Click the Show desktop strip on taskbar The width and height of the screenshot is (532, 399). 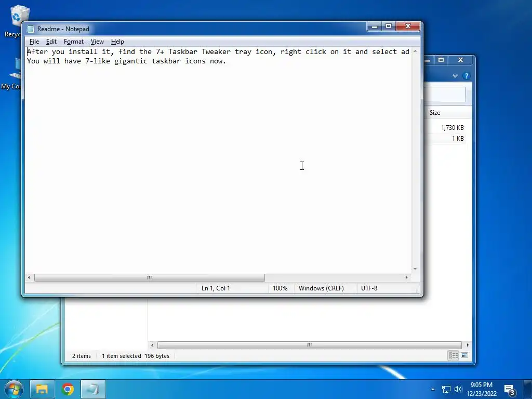point(527,389)
